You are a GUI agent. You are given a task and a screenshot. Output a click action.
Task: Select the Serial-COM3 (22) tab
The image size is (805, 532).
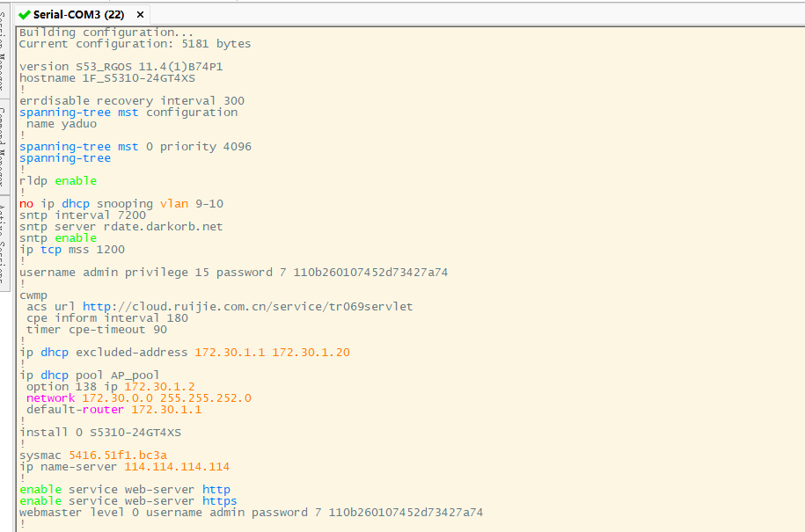coord(79,14)
